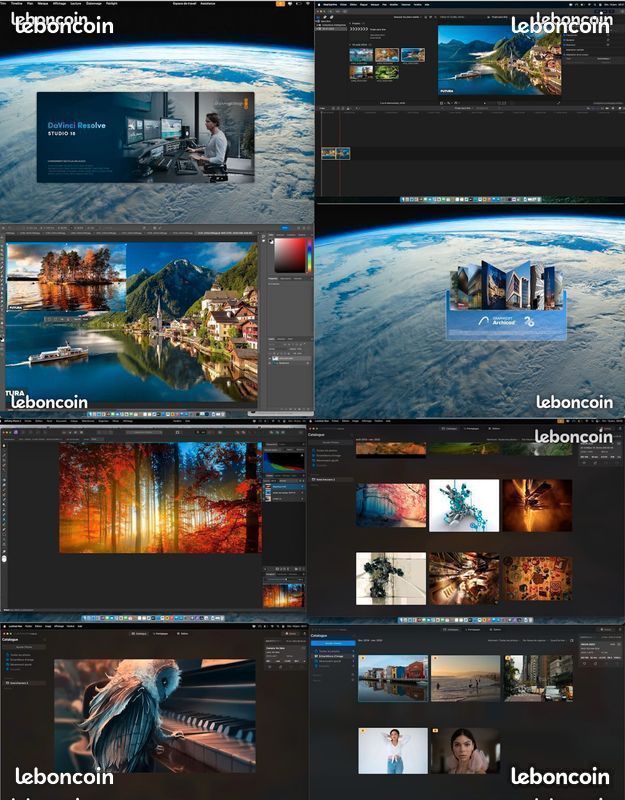Select the first clip in the Final Cut timeline
The width and height of the screenshot is (625, 800).
click(329, 153)
